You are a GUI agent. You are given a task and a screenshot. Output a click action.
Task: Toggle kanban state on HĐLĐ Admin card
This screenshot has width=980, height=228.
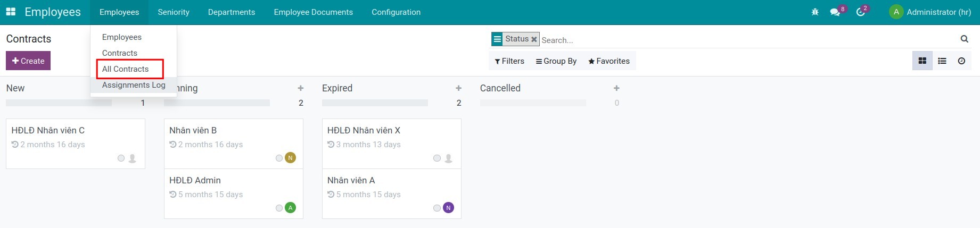[x=279, y=208]
